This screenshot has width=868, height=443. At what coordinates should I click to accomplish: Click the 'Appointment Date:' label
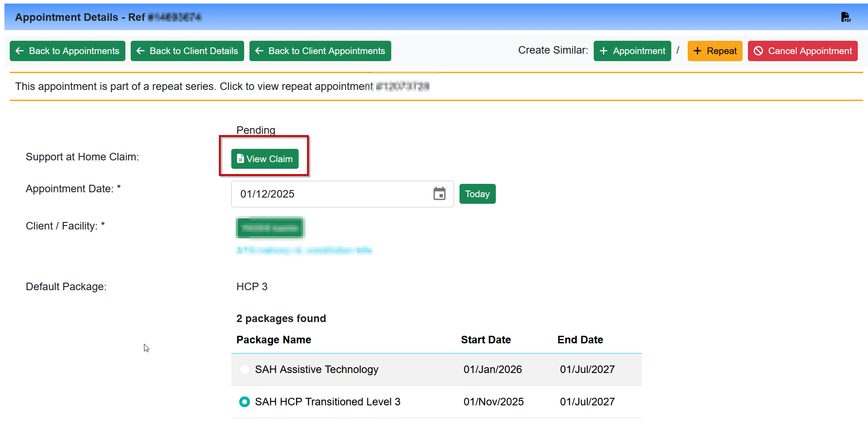[73, 189]
